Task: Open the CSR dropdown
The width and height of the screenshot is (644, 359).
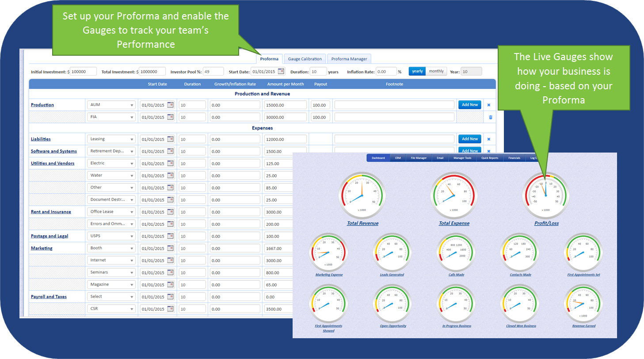Action: [111, 309]
